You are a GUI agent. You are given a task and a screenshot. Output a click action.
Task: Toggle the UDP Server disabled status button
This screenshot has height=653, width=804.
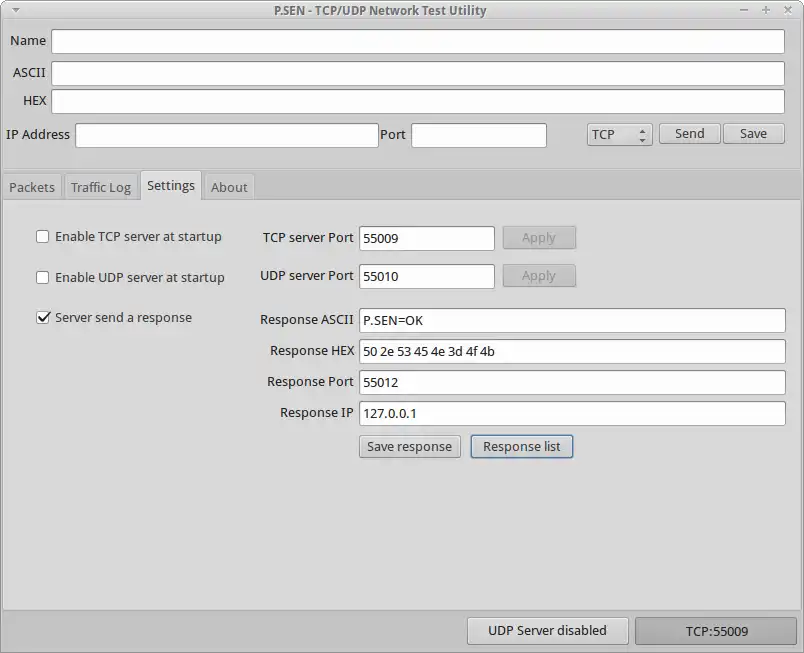tap(547, 630)
